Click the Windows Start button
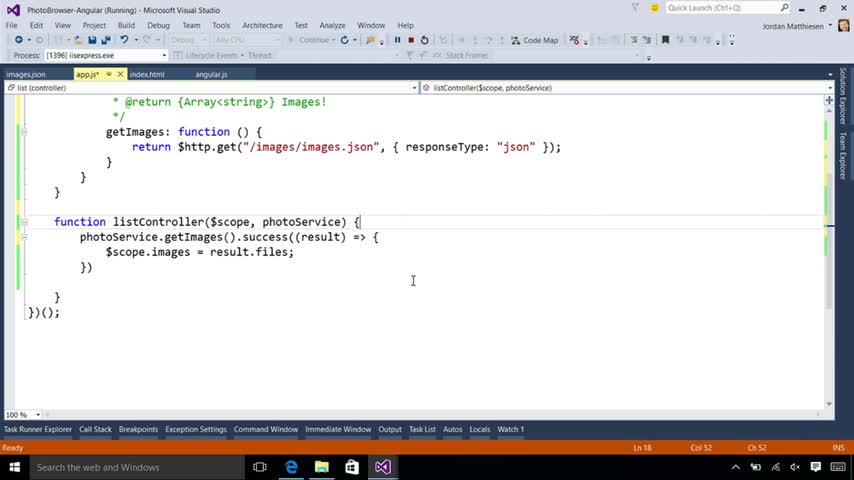The height and width of the screenshot is (480, 854). tap(15, 467)
